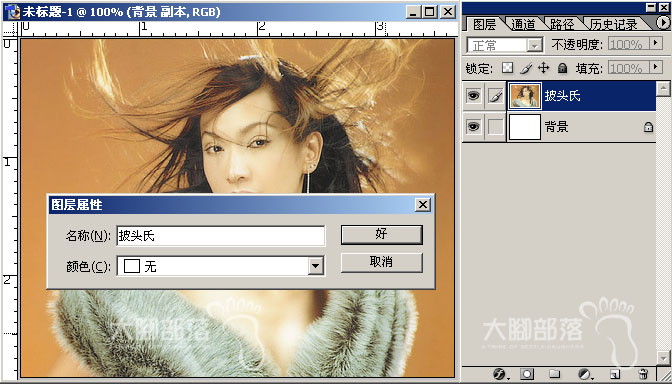The height and width of the screenshot is (384, 672).
Task: Switch to 路径 tab
Action: (562, 24)
